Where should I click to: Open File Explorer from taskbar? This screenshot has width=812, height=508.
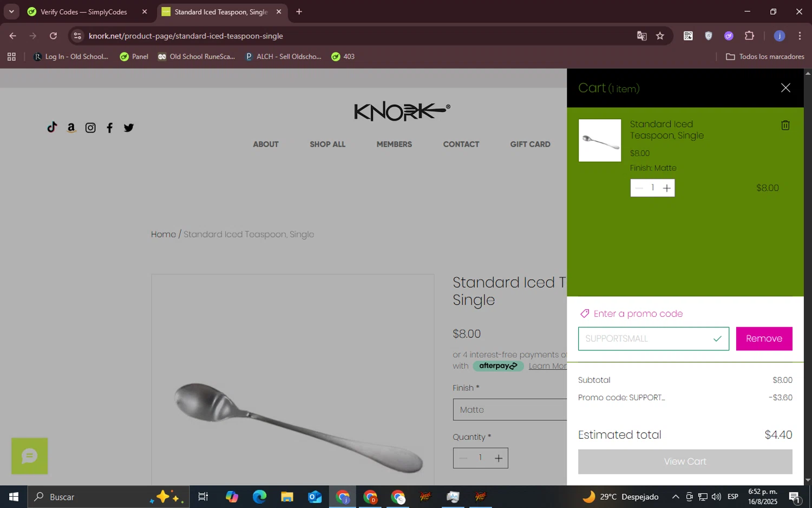click(287, 497)
